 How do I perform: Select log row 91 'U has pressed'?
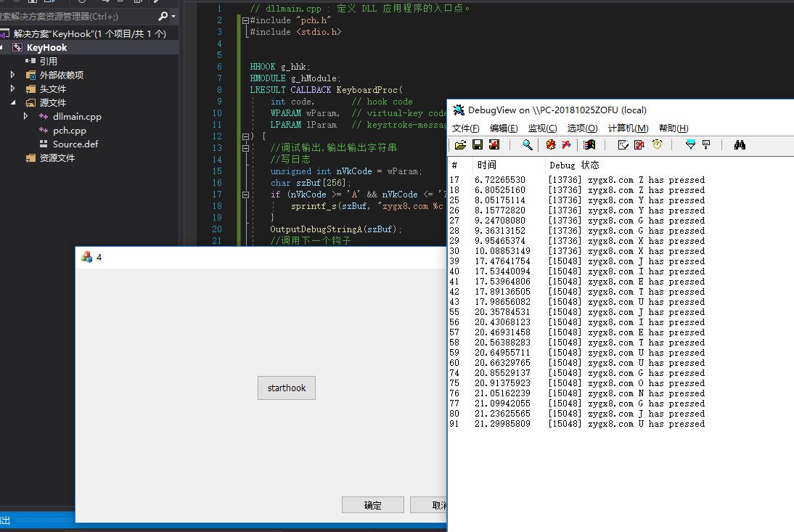pos(577,424)
